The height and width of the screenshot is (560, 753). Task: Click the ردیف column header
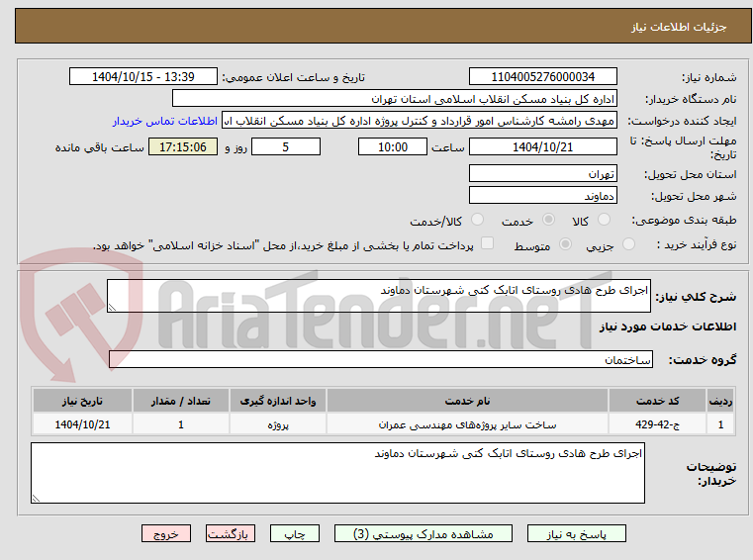coord(720,401)
